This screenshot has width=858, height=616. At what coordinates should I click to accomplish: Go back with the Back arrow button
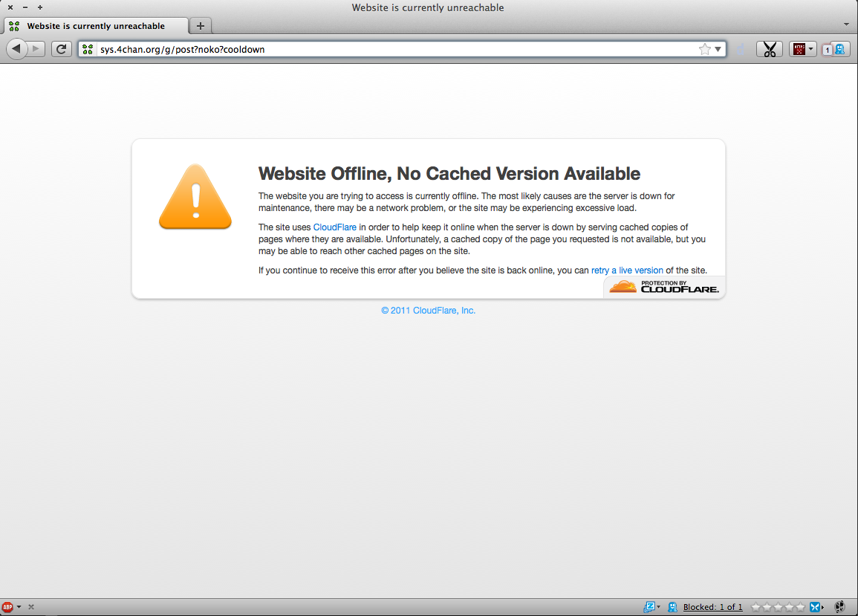pos(16,49)
